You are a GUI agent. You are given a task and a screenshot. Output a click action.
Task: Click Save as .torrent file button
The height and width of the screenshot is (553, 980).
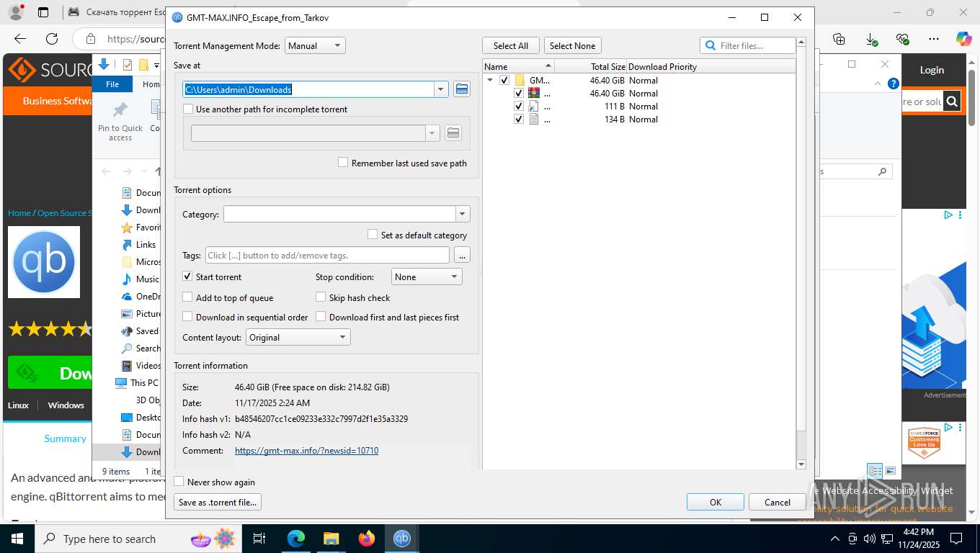click(218, 502)
